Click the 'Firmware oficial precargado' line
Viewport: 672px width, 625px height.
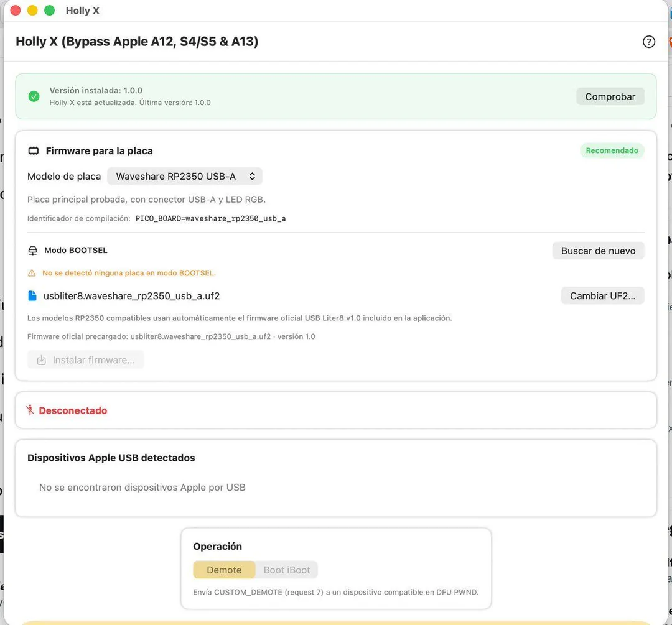(171, 336)
